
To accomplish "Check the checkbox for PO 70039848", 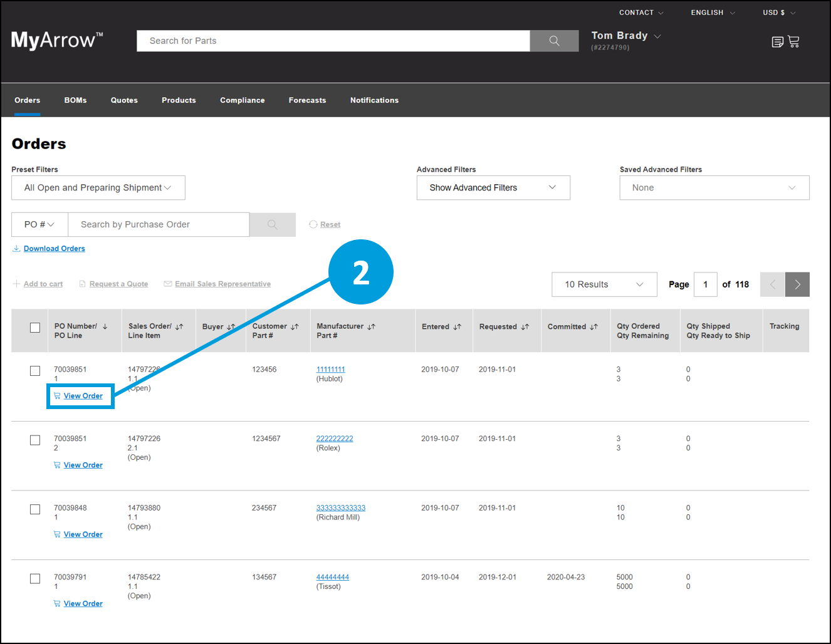I will point(34,509).
